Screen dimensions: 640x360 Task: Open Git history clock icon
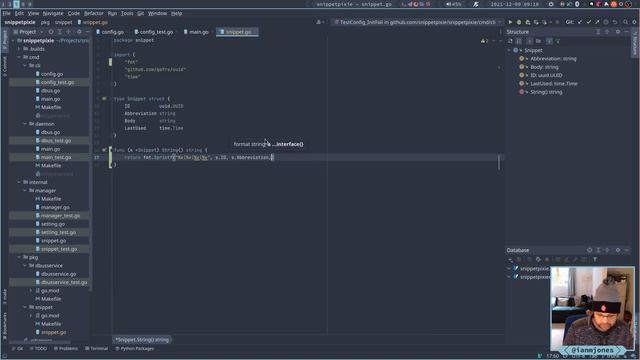click(x=606, y=22)
